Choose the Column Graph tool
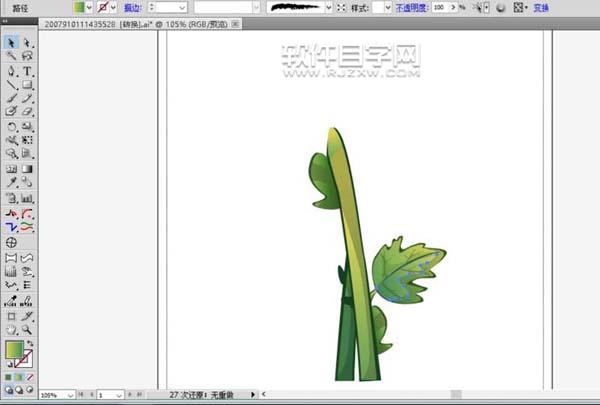Screen dimensions: 600x405 (27, 198)
